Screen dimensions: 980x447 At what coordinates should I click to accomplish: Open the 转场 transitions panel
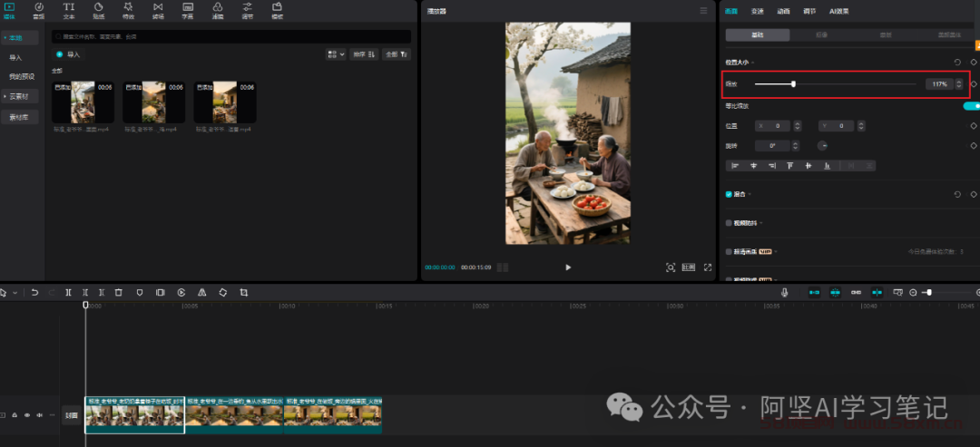click(x=158, y=11)
